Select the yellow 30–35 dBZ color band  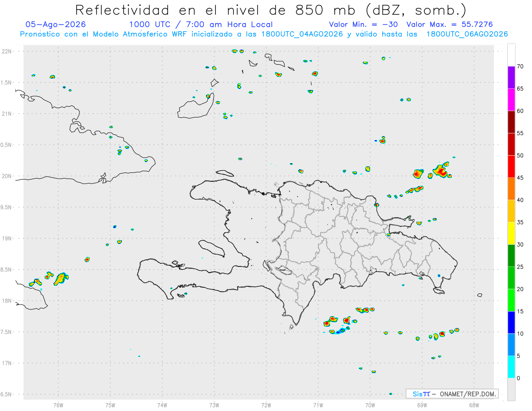(x=511, y=233)
